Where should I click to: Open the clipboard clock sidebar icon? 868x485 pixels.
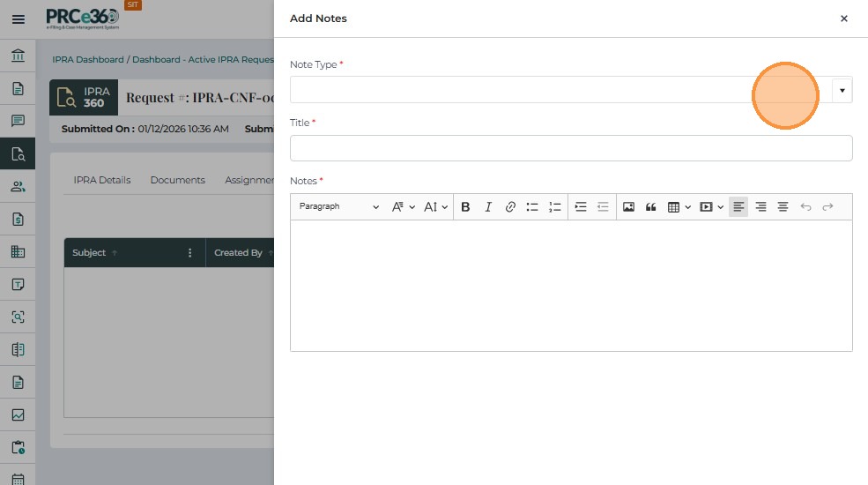18,447
